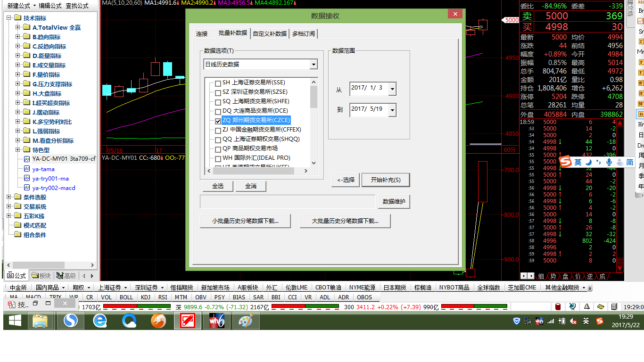644x362 pixels.
Task: Click the blue shield security tray icon
Action: (x=517, y=321)
